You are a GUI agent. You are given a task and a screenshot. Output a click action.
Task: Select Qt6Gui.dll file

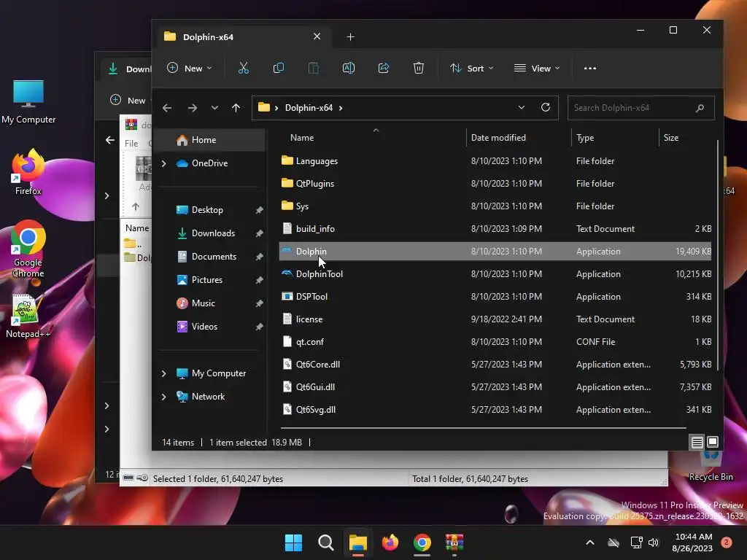495,387
